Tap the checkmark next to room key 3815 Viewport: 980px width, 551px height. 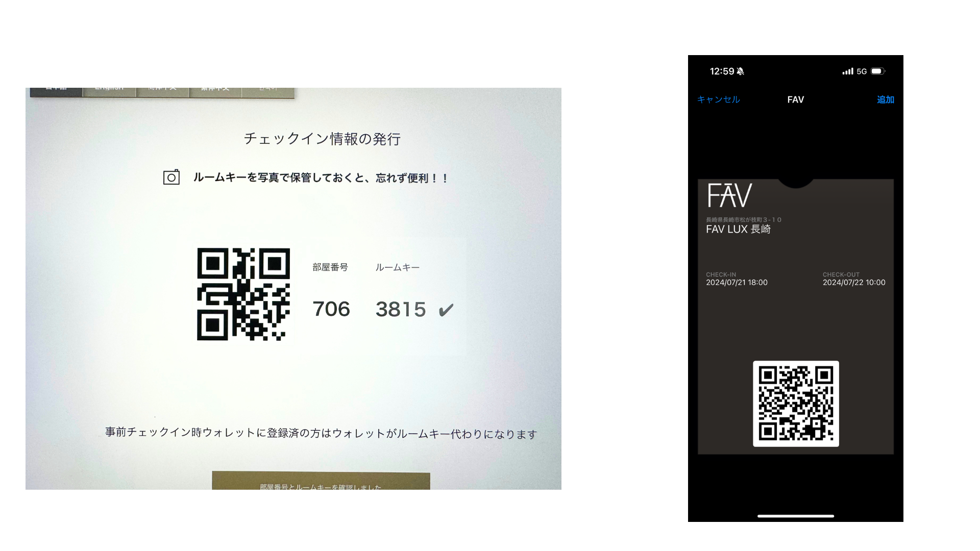pyautogui.click(x=446, y=310)
